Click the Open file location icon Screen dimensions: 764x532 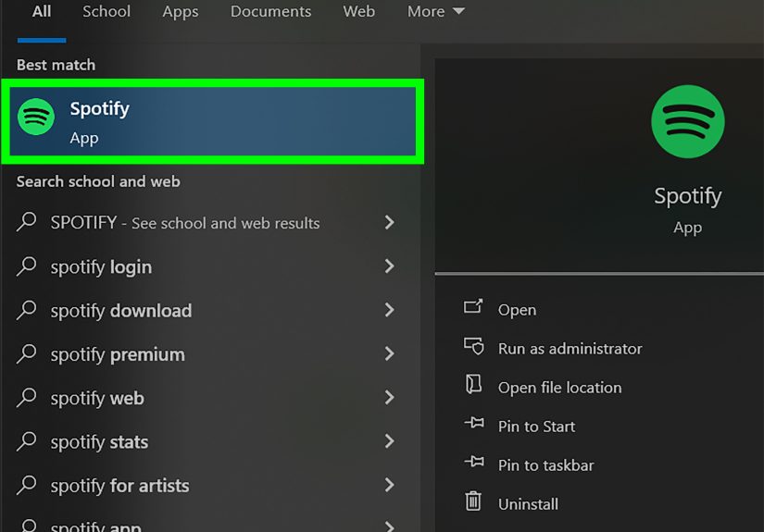point(473,384)
